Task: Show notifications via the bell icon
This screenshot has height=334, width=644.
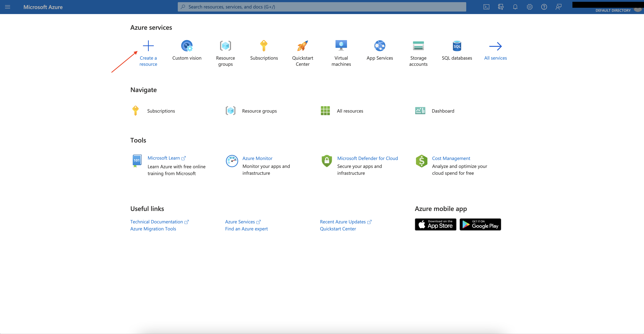Action: (515, 7)
